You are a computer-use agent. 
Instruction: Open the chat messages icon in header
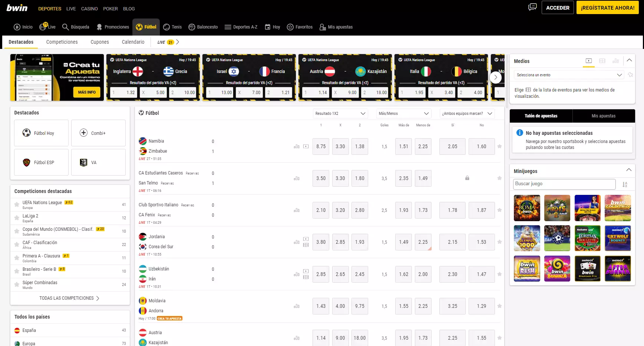click(x=532, y=7)
